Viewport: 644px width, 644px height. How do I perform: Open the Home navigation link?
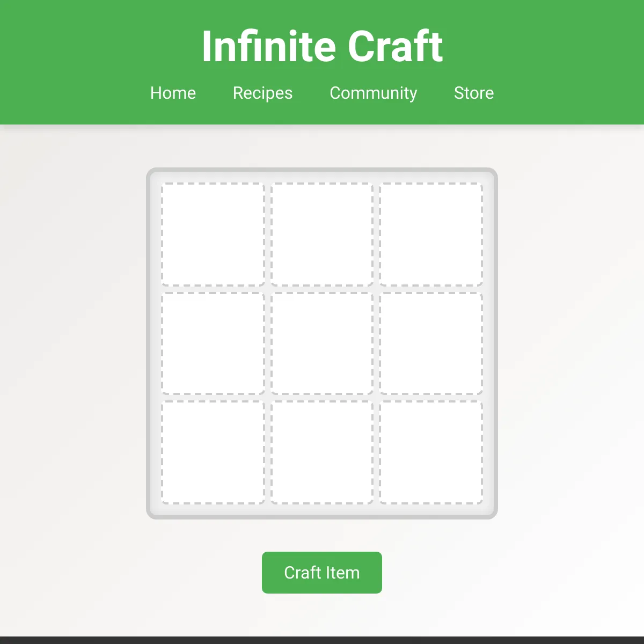click(173, 93)
